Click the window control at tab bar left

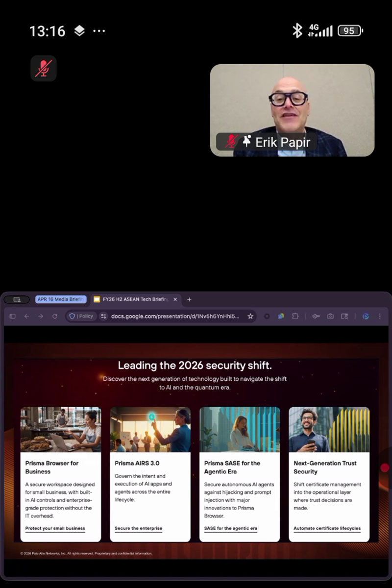coord(17,299)
